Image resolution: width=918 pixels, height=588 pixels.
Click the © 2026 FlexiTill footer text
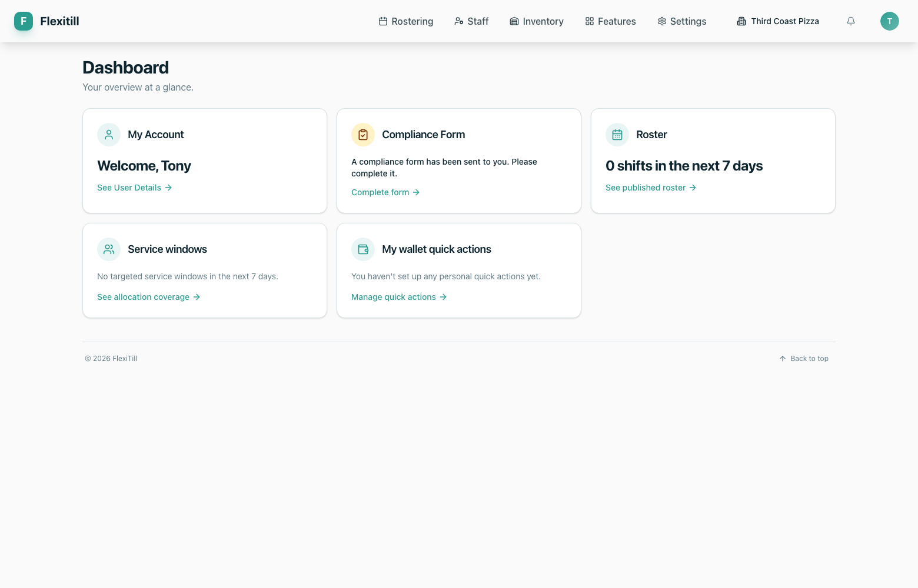click(x=111, y=359)
